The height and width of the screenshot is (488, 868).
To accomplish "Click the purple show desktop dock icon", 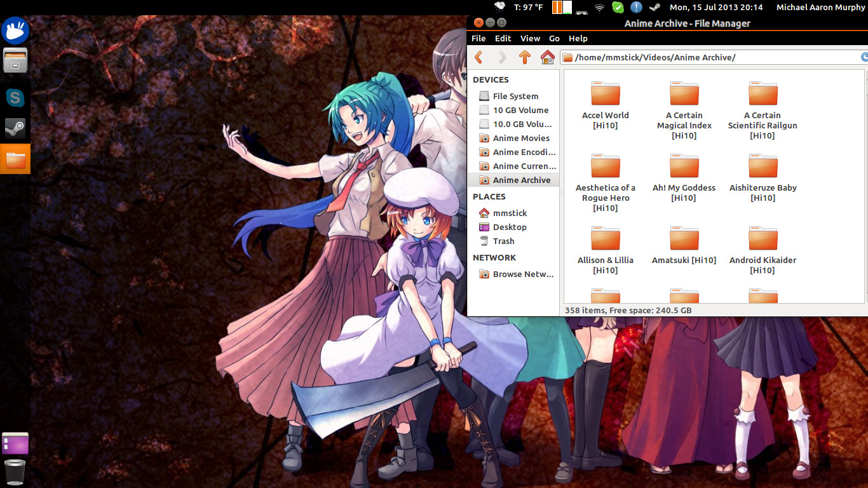I will click(x=15, y=443).
